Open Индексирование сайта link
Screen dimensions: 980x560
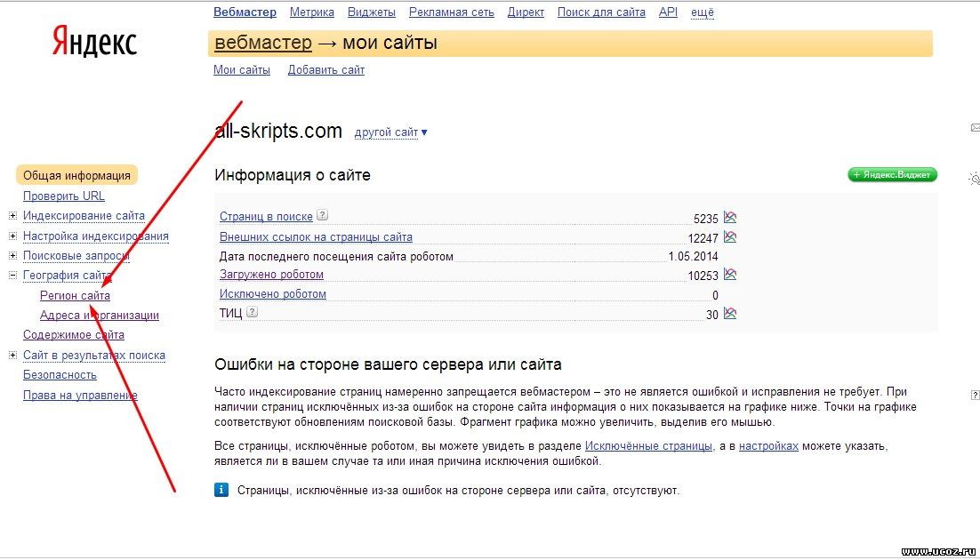tap(84, 216)
